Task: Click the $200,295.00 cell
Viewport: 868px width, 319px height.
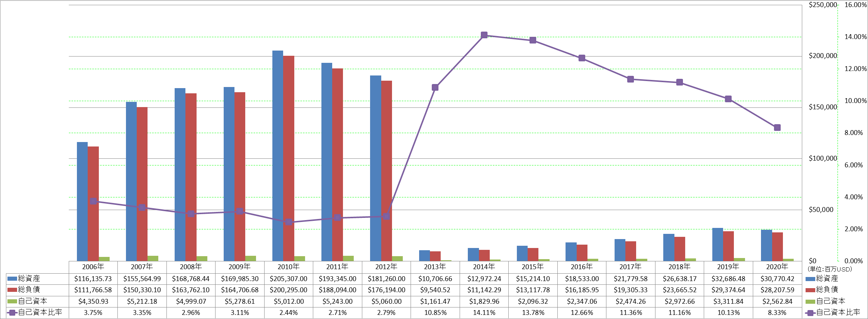Action: coord(288,290)
